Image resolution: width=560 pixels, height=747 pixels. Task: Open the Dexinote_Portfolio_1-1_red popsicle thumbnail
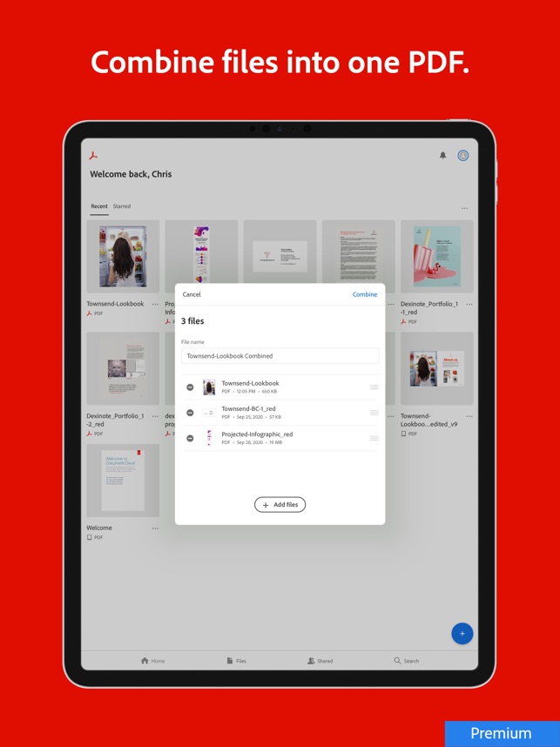click(437, 256)
